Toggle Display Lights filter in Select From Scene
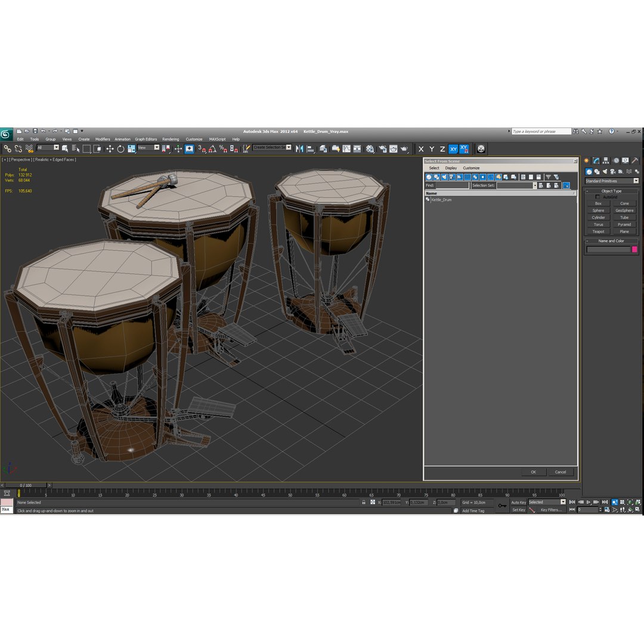The width and height of the screenshot is (644, 644). pyautogui.click(x=444, y=177)
